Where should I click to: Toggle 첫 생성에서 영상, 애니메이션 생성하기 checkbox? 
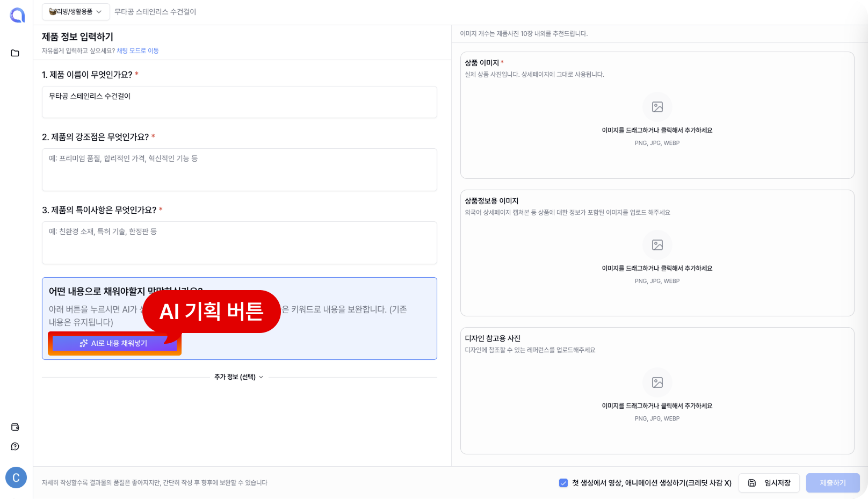click(x=563, y=483)
